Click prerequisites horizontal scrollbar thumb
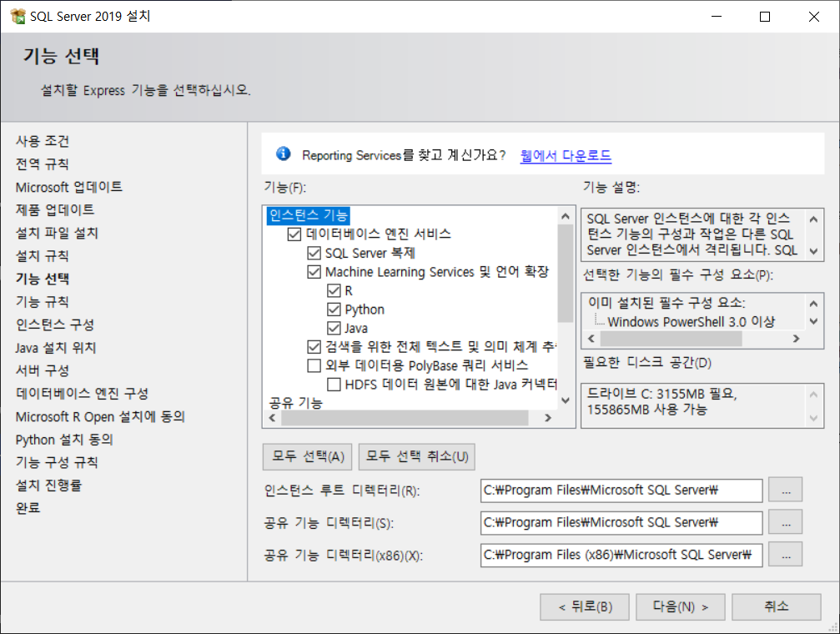This screenshot has height=634, width=840. click(671, 338)
